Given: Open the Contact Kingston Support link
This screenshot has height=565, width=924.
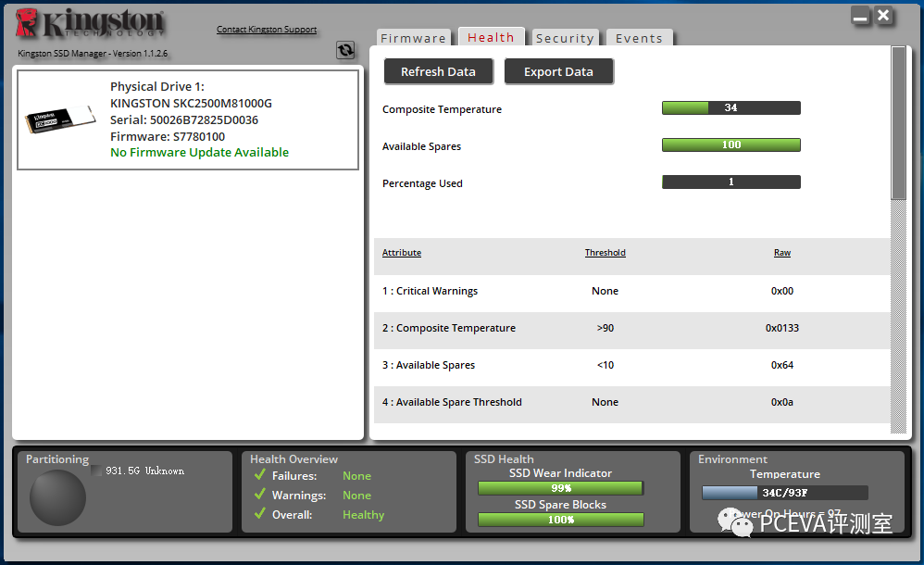Looking at the screenshot, I should (x=267, y=30).
